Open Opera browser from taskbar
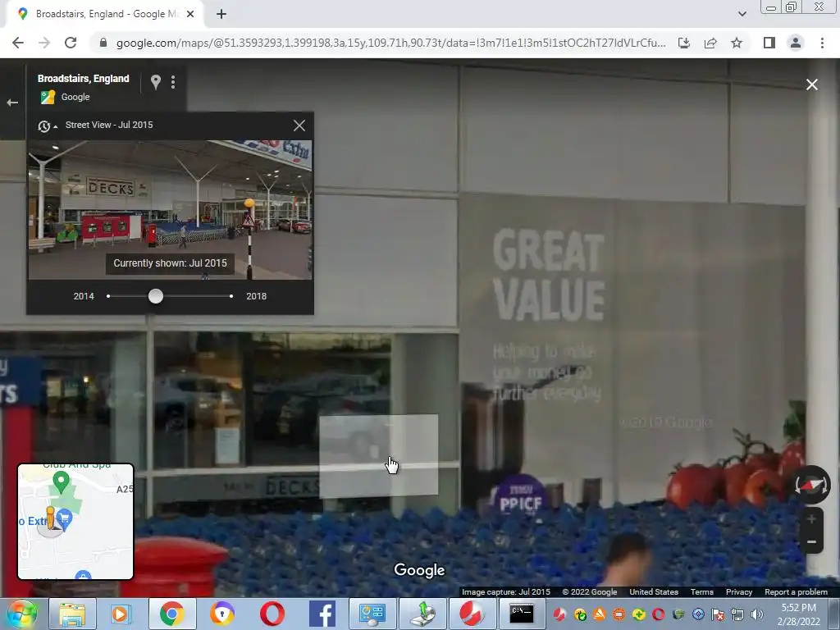The width and height of the screenshot is (840, 630). coord(272,614)
